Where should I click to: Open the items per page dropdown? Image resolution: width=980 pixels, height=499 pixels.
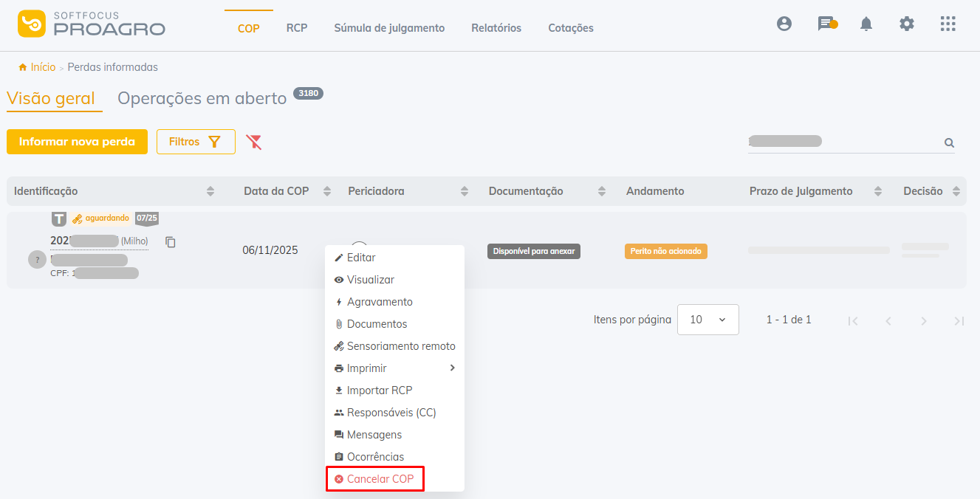[707, 320]
